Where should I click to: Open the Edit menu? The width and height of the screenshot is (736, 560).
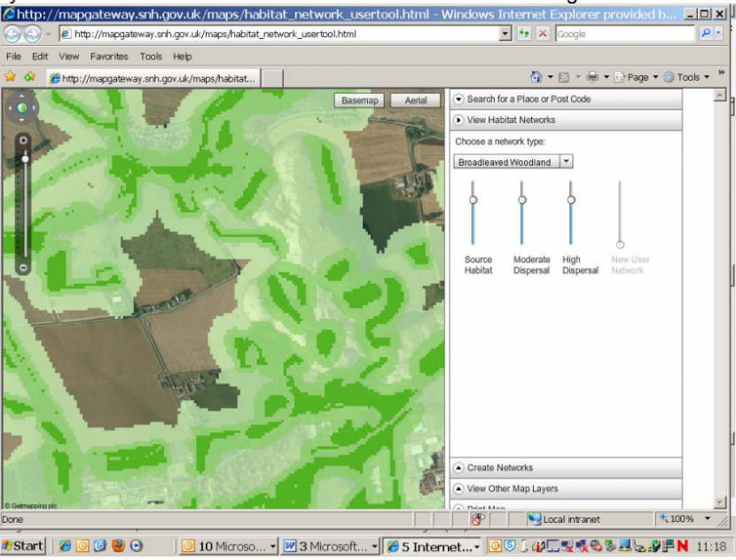(x=40, y=57)
